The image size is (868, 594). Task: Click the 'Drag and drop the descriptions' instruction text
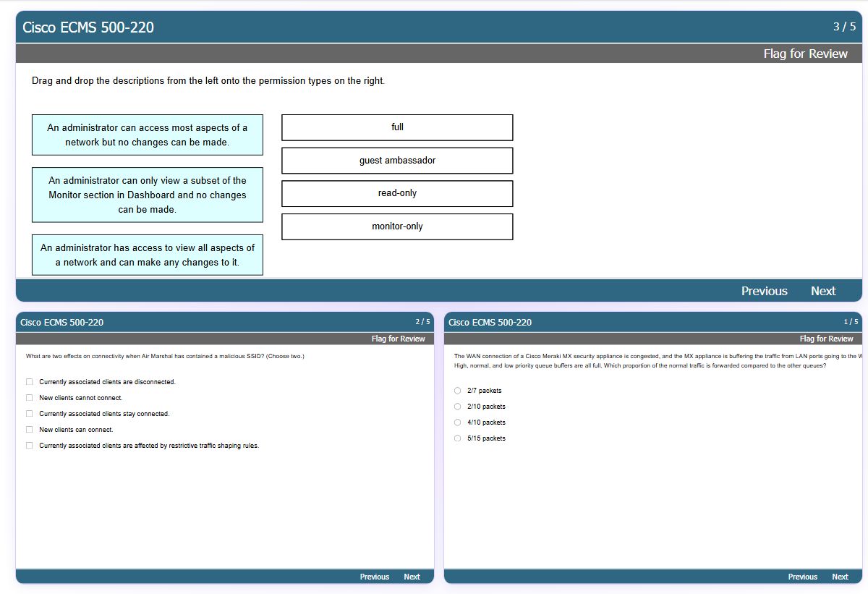208,81
